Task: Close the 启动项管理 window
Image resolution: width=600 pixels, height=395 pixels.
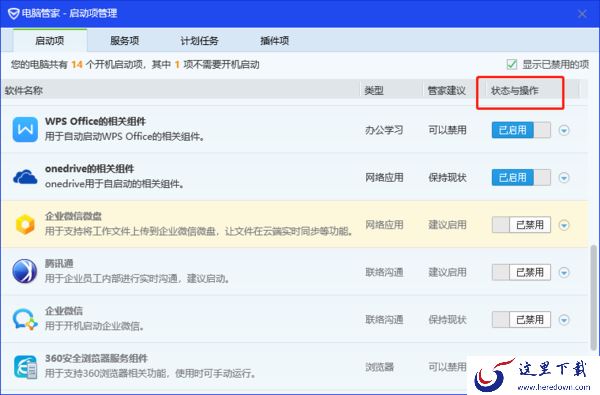Action: (x=582, y=14)
